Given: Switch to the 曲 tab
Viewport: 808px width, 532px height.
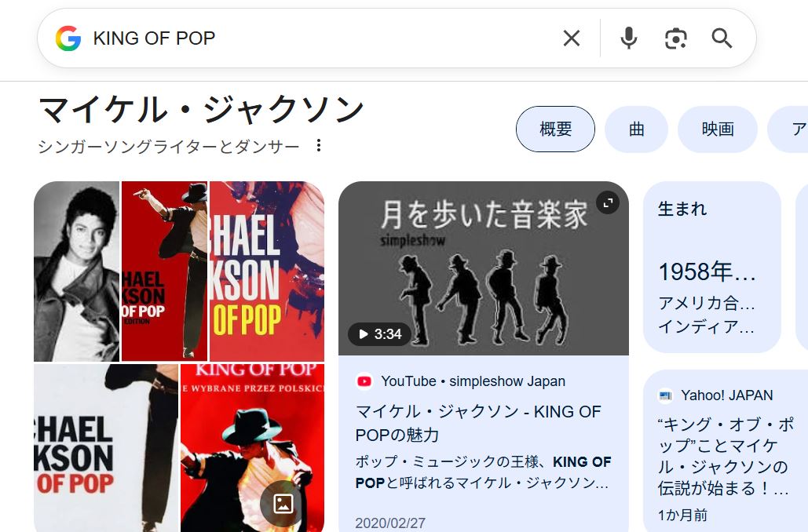Looking at the screenshot, I should pyautogui.click(x=636, y=129).
